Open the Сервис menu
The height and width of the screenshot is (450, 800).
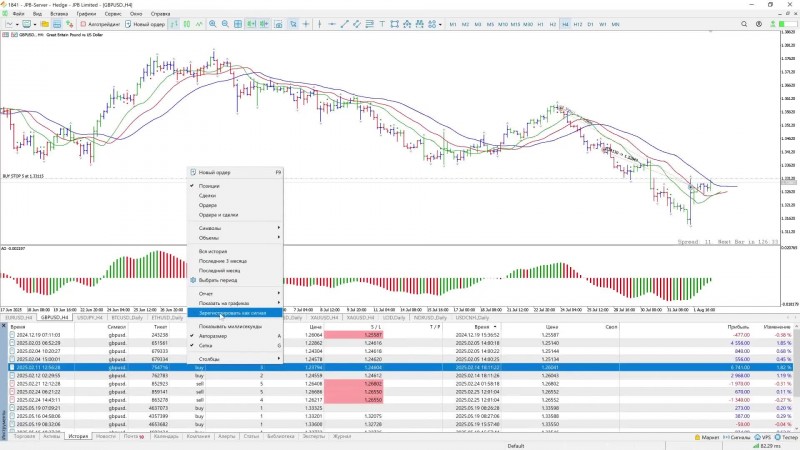click(x=113, y=13)
